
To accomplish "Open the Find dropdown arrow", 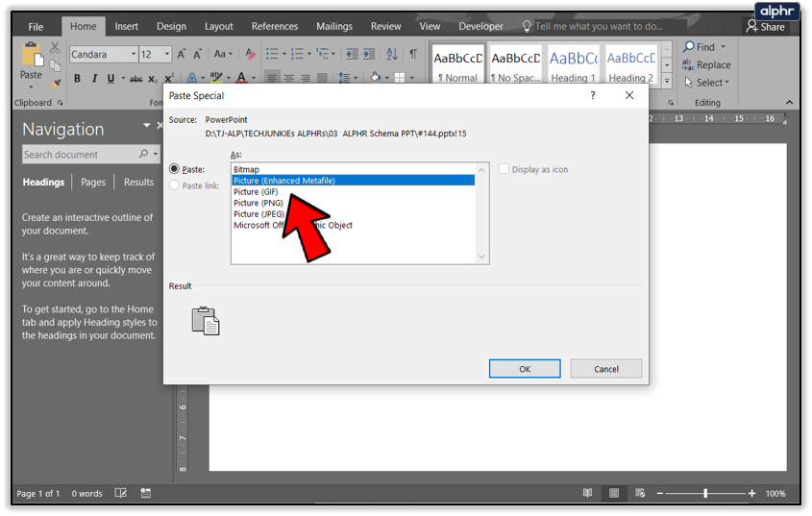I will point(723,47).
